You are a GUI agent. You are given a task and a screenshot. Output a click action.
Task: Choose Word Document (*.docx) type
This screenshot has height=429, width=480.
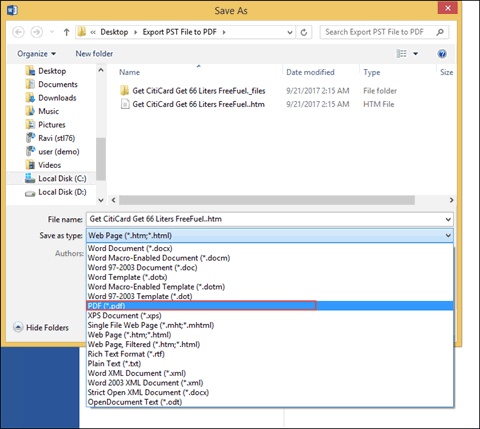(270, 248)
